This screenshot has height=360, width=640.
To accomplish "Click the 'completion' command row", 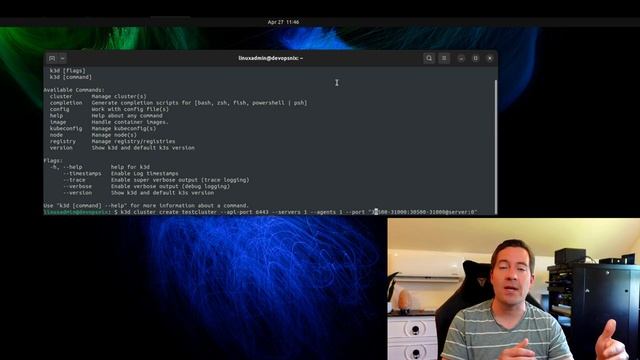I will tap(178, 103).
